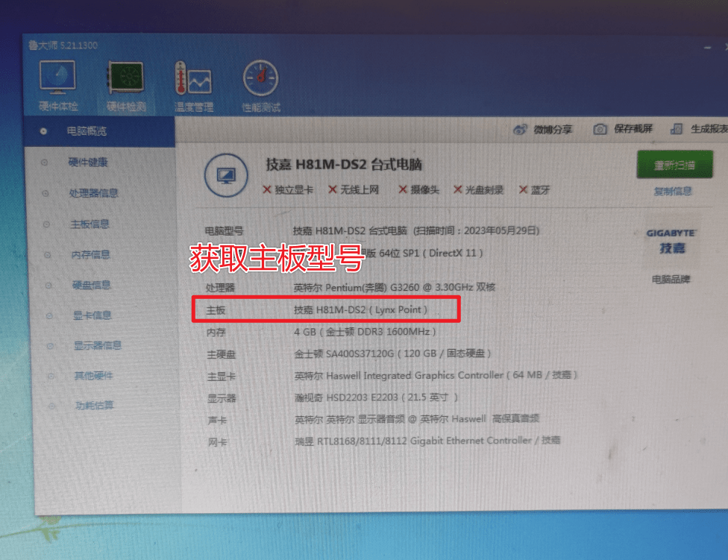
Task: Click the 复制信息 link
Action: 673,191
